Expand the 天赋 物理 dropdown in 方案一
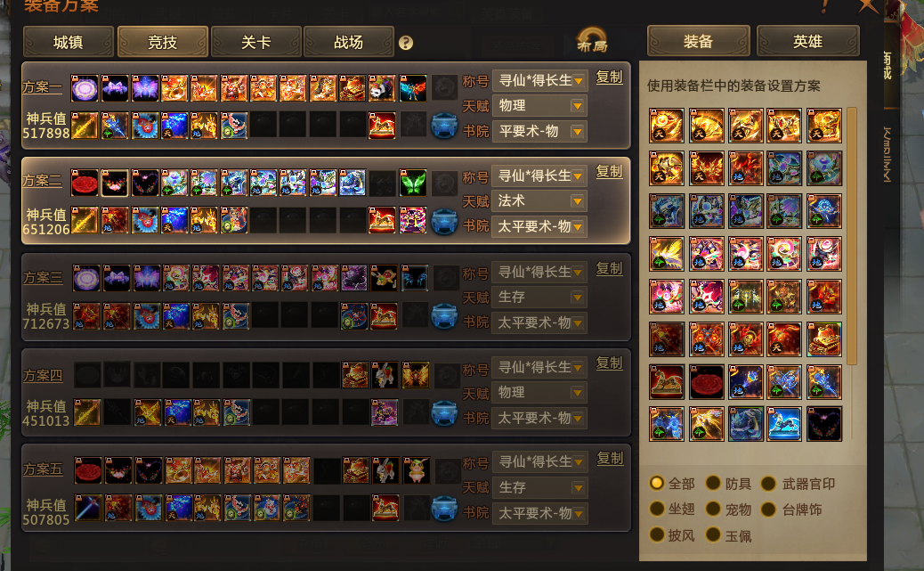This screenshot has width=924, height=571. [x=539, y=106]
